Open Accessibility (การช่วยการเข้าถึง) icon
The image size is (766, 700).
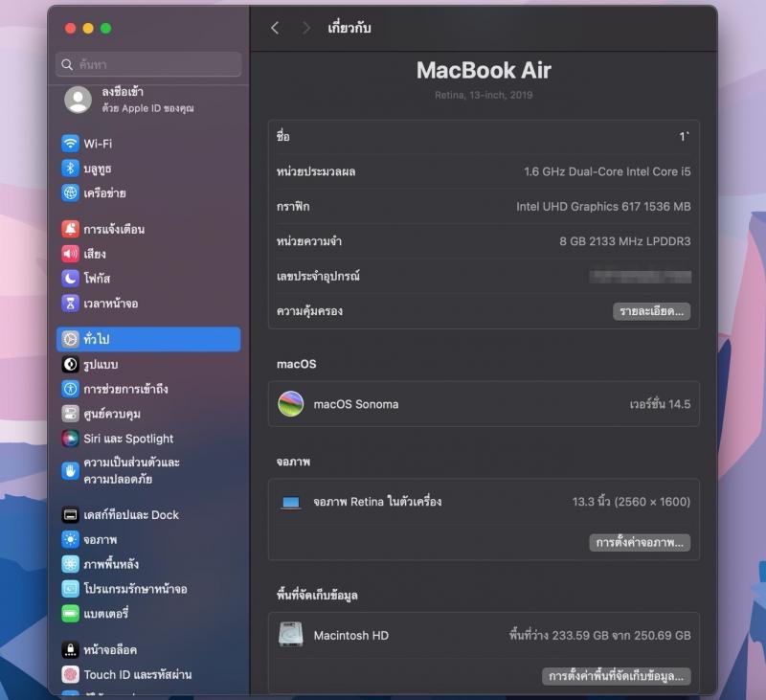coord(70,389)
